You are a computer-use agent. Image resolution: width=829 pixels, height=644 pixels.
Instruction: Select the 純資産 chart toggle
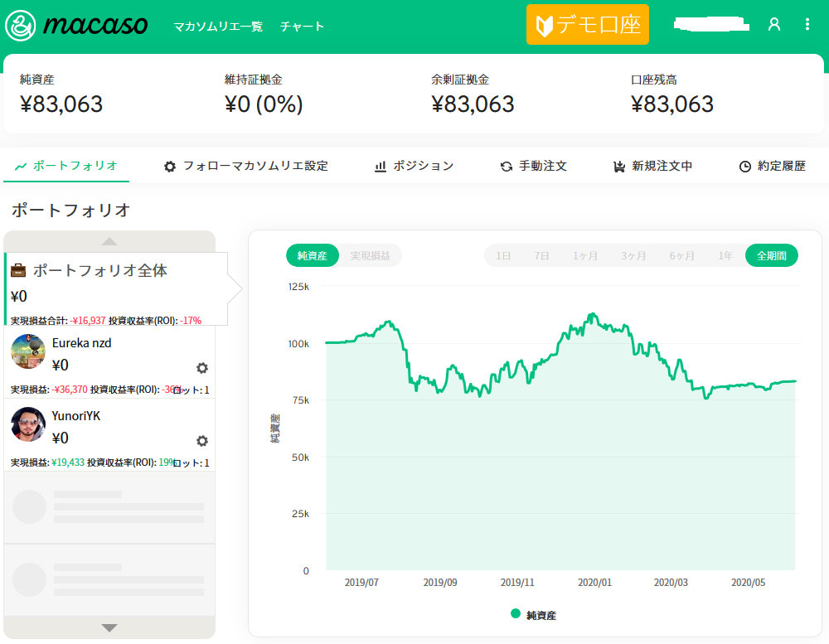click(x=313, y=256)
